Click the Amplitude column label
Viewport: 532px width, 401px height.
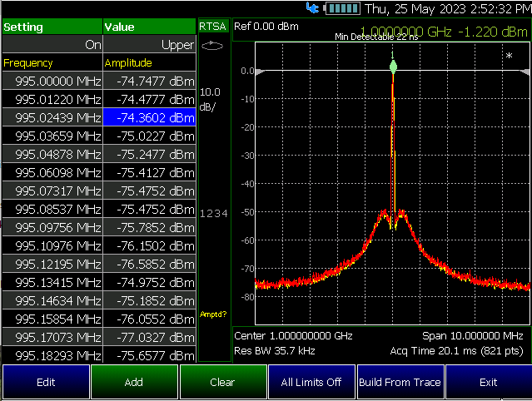pyautogui.click(x=150, y=62)
